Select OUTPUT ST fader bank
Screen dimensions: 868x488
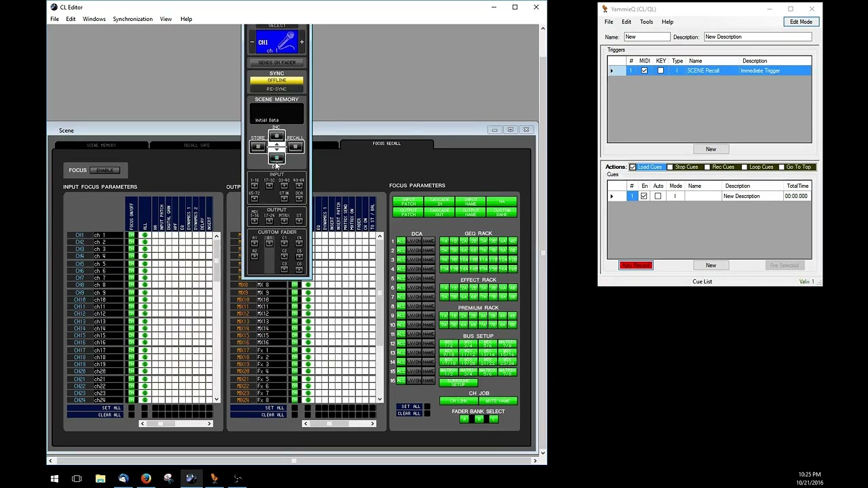pyautogui.click(x=299, y=221)
